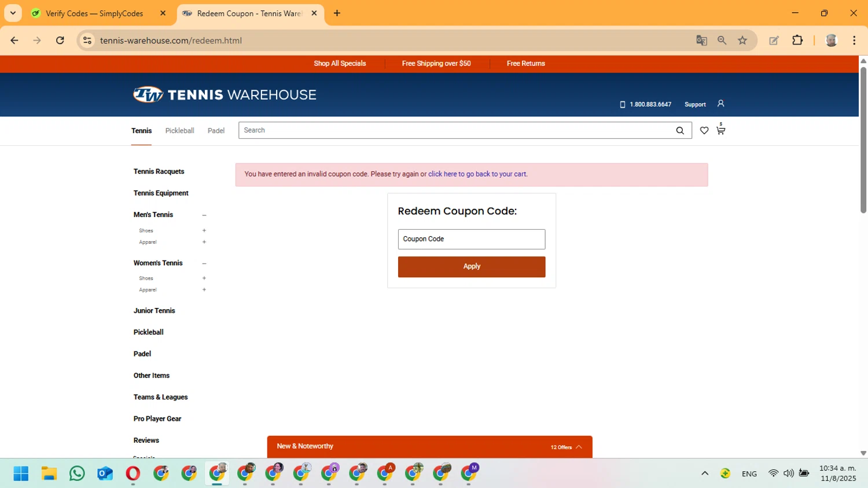Click the search magnifier icon

(680, 131)
